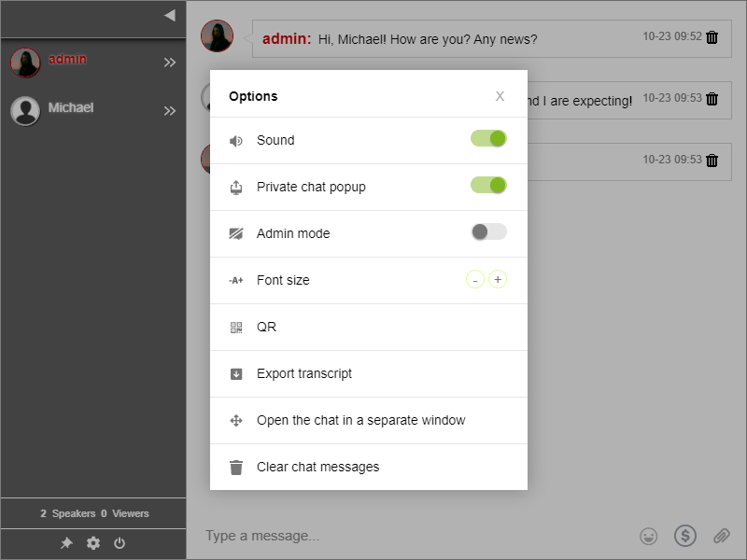Open settings via the gear icon
This screenshot has height=560, width=747.
(x=92, y=542)
